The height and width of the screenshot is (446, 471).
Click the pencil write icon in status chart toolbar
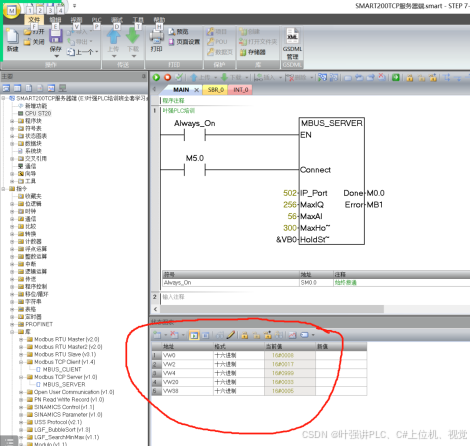pos(231,335)
